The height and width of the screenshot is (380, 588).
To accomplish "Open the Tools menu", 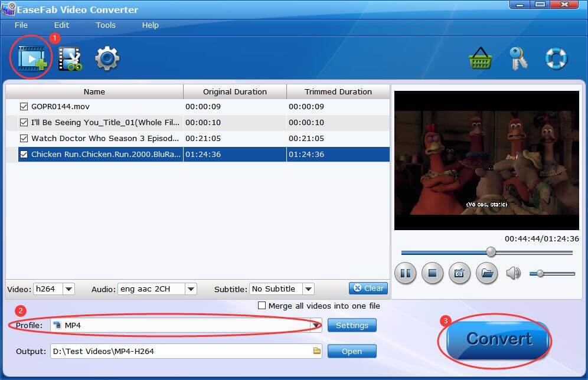I will pyautogui.click(x=105, y=25).
